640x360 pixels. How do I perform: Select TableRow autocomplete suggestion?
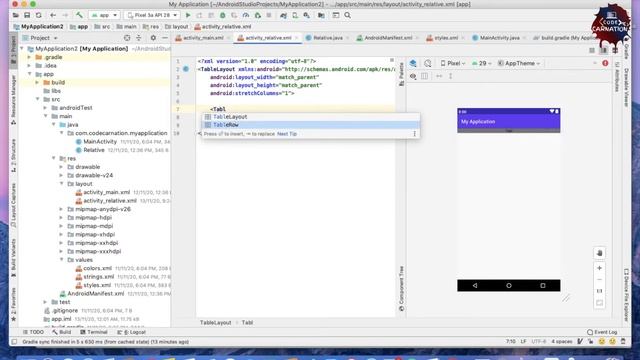point(311,124)
